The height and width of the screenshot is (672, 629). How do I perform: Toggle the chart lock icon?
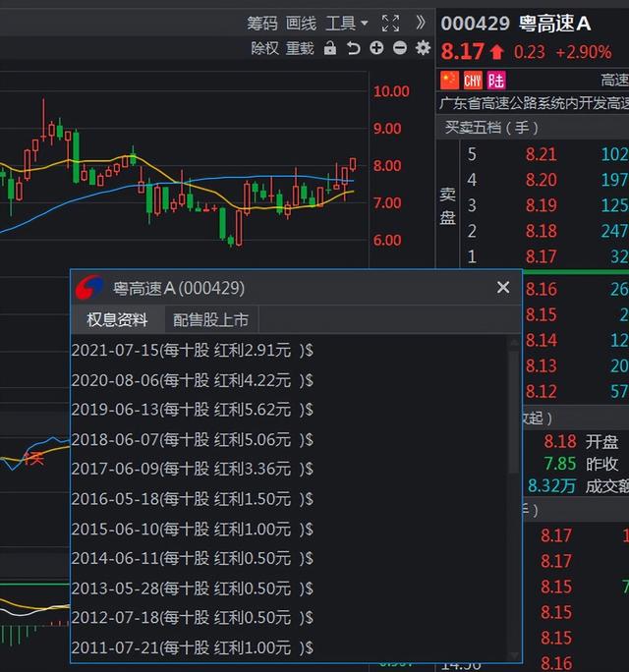(x=330, y=48)
